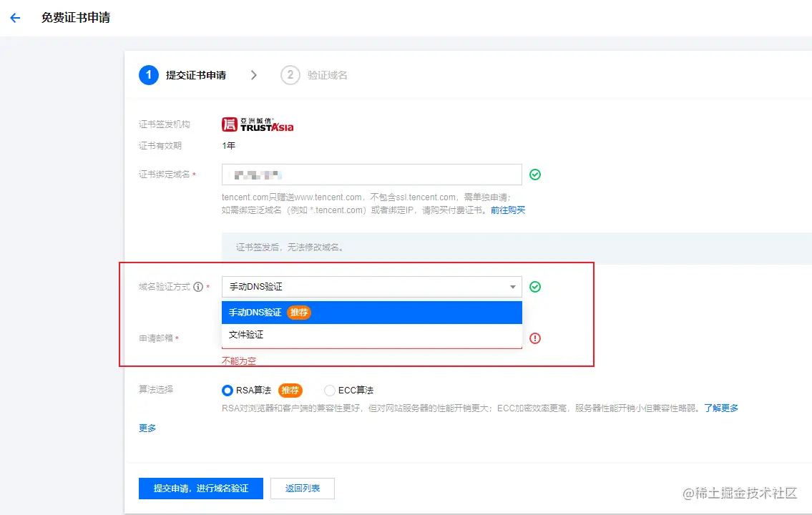Expand the 更多 options link
This screenshot has width=812, height=515.
tap(147, 428)
